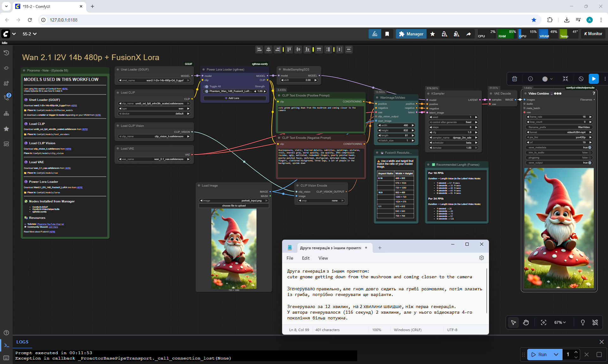Click the share arrow icon in top bar
The width and height of the screenshot is (608, 364).
pyautogui.click(x=468, y=34)
